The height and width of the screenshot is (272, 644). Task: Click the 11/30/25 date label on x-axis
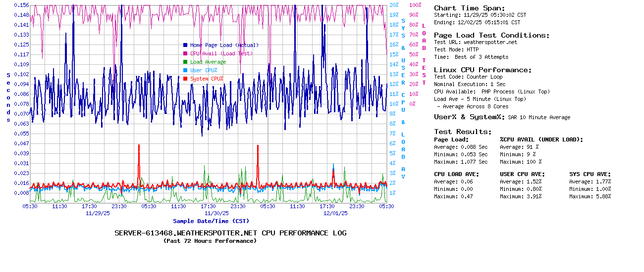217,213
